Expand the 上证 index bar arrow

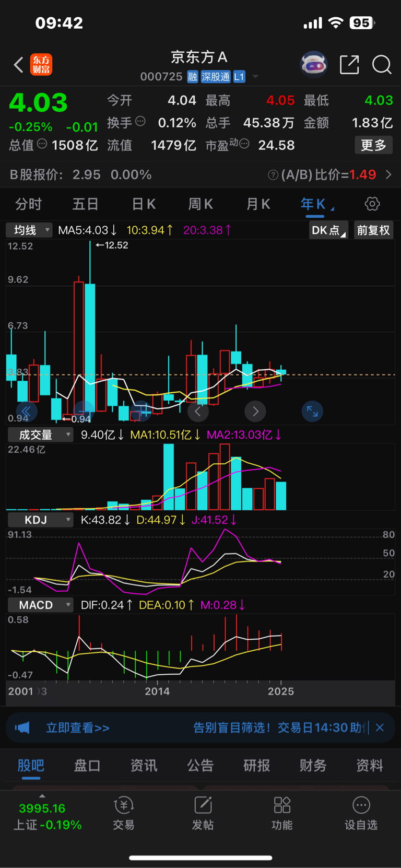[42, 796]
